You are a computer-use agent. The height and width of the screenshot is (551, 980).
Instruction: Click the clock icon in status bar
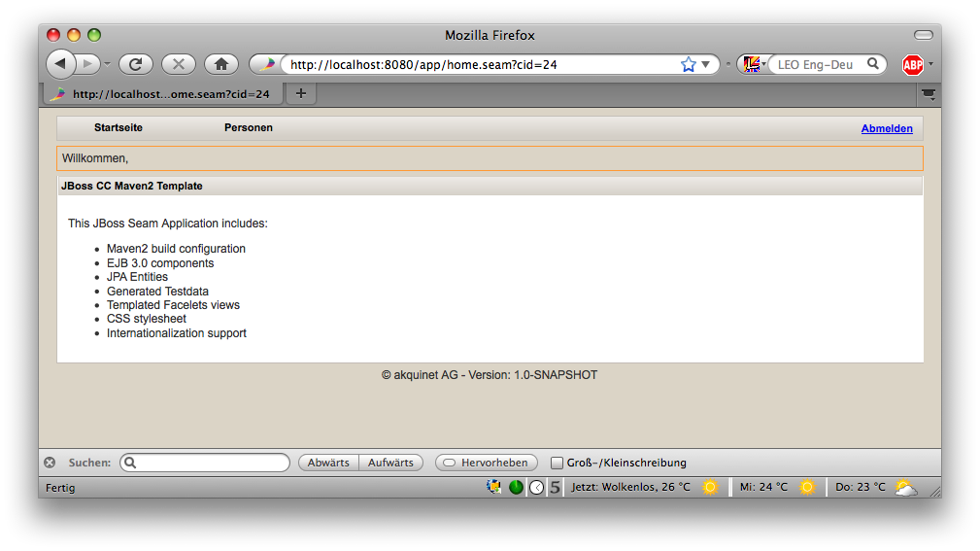pyautogui.click(x=536, y=487)
